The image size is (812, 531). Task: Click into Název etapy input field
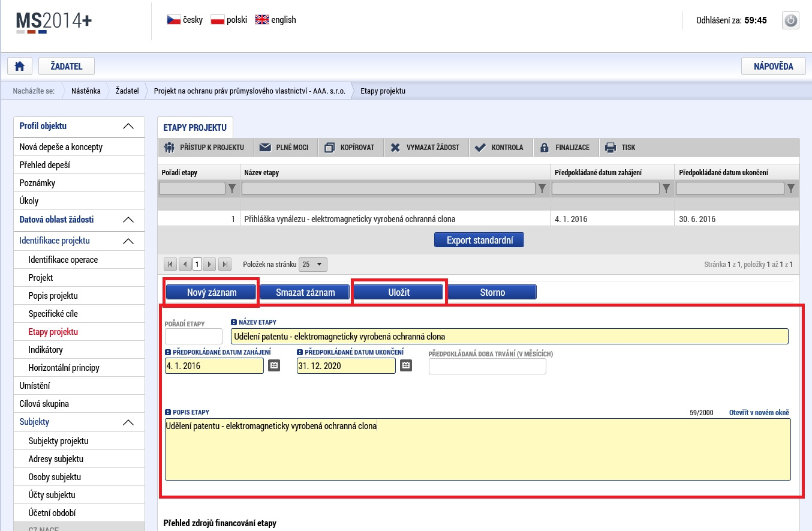point(510,336)
